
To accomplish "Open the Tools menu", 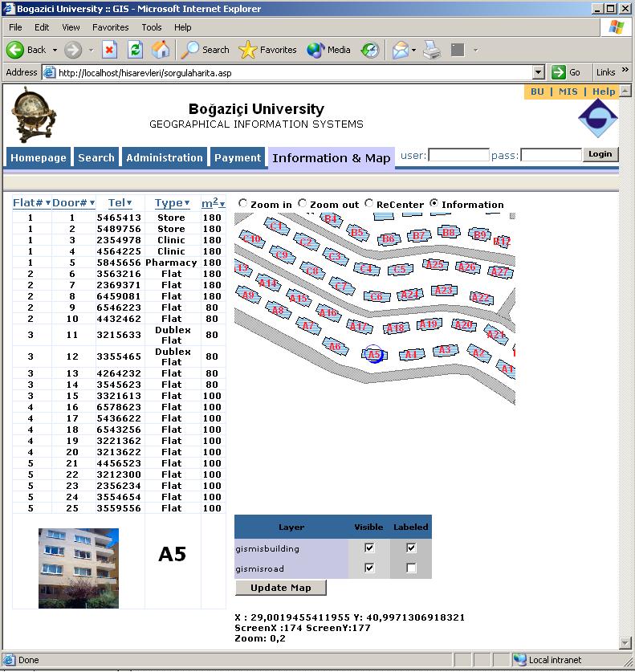I will click(152, 27).
